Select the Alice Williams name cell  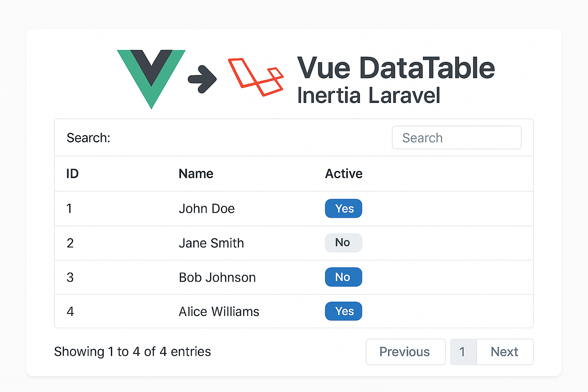[x=219, y=311]
